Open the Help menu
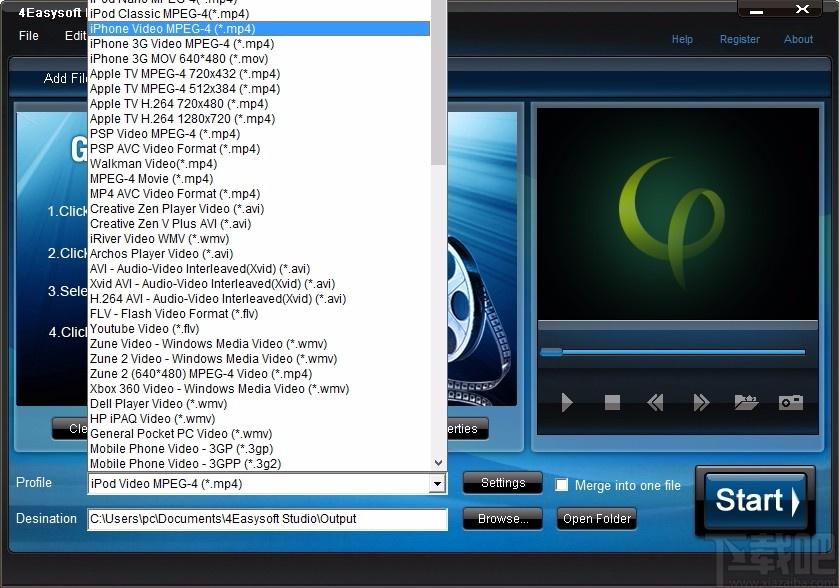839x588 pixels. coord(682,39)
